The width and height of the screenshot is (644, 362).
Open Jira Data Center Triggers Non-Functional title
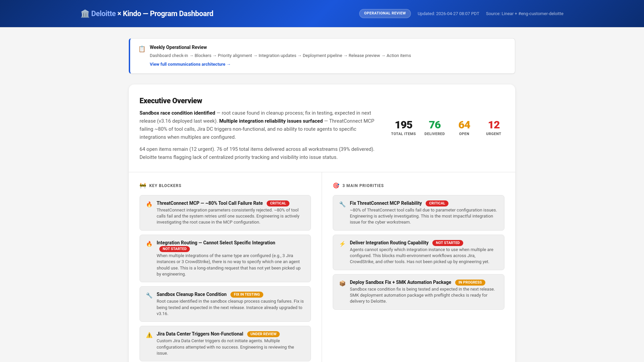pyautogui.click(x=200, y=334)
